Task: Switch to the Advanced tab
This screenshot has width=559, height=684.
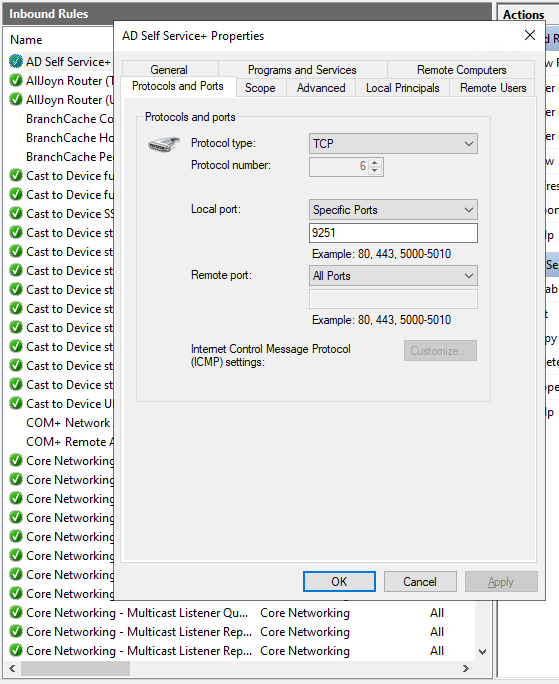Action: click(x=321, y=88)
